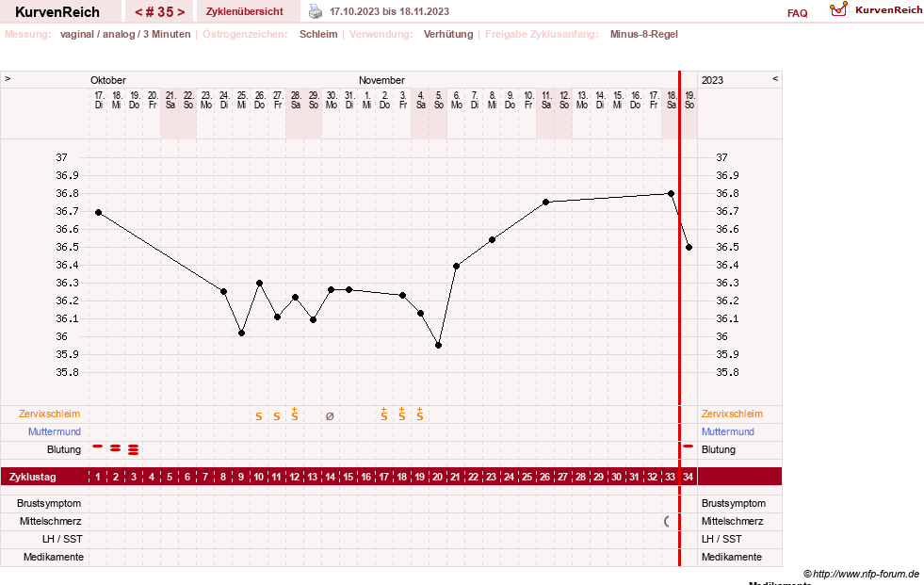Go to previous cycle with < arrow
Viewport: 924px width, 585px height.
(x=138, y=12)
